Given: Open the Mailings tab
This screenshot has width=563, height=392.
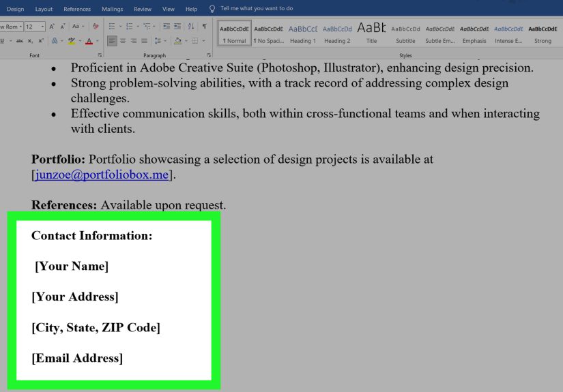Looking at the screenshot, I should click(x=113, y=9).
